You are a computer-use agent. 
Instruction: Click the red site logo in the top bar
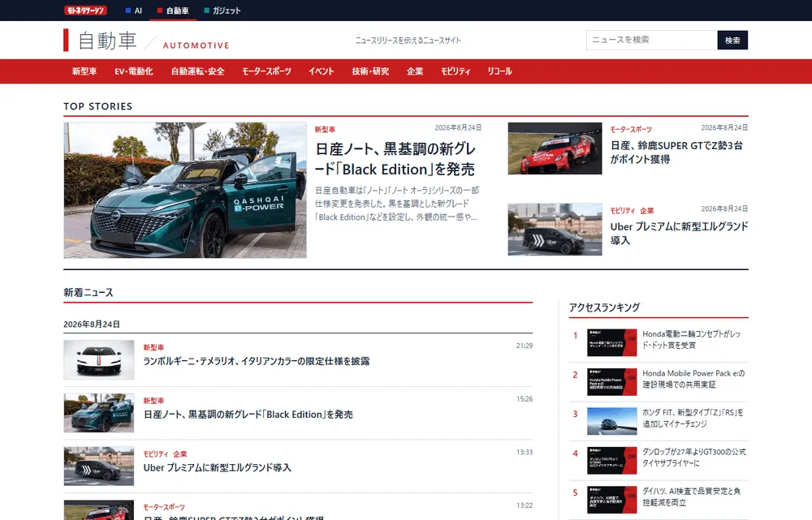[85, 11]
